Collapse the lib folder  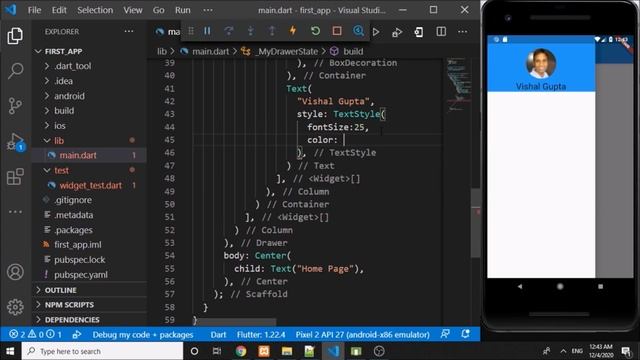[x=89, y=140]
